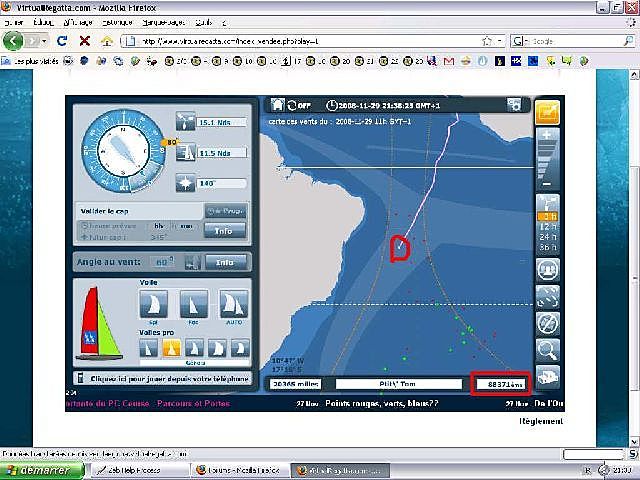Click the orange heading marker on the compass ring
The width and height of the screenshot is (640, 480).
[170, 142]
